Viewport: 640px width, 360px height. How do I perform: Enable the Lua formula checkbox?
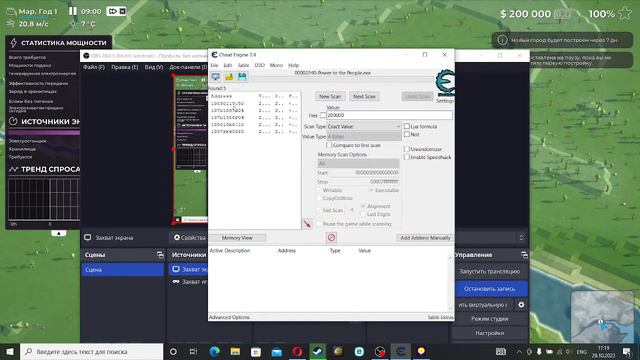pos(407,126)
